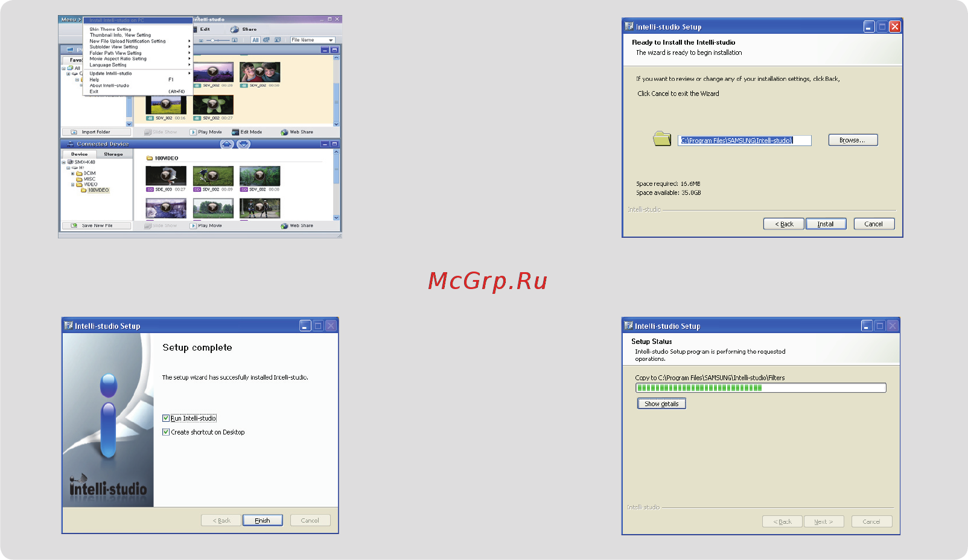Viewport: 968px width, 560px height.
Task: Switch to the Device tab
Action: [80, 154]
